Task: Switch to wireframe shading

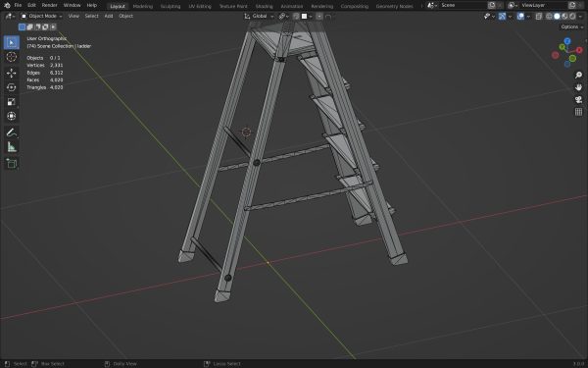Action: tap(549, 16)
